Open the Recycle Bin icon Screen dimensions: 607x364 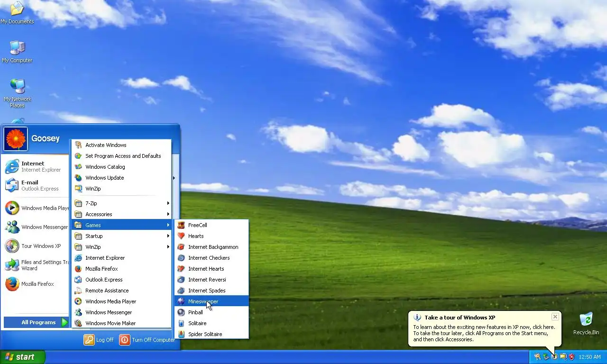pyautogui.click(x=586, y=324)
